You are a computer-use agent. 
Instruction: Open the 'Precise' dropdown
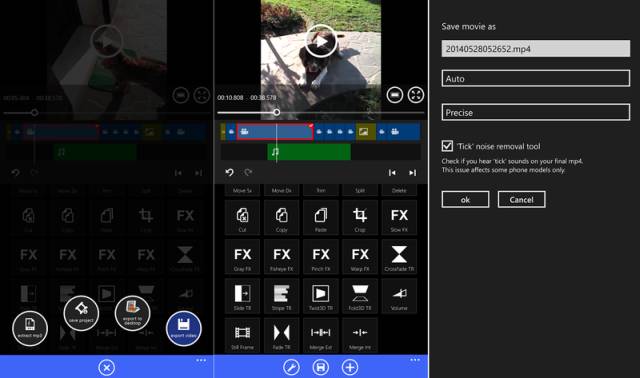coord(536,112)
